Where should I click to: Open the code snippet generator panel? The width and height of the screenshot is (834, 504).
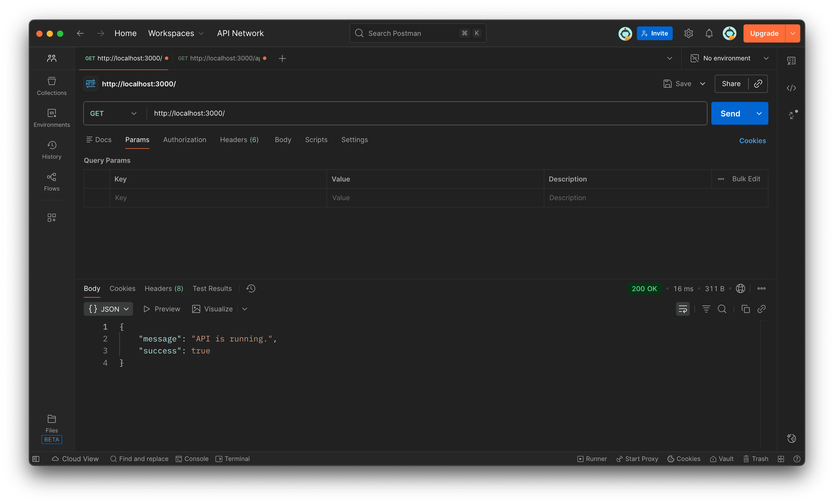[x=791, y=88]
